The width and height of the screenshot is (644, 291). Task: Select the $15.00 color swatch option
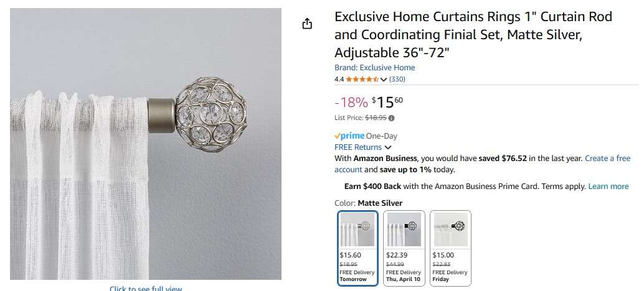[450, 247]
